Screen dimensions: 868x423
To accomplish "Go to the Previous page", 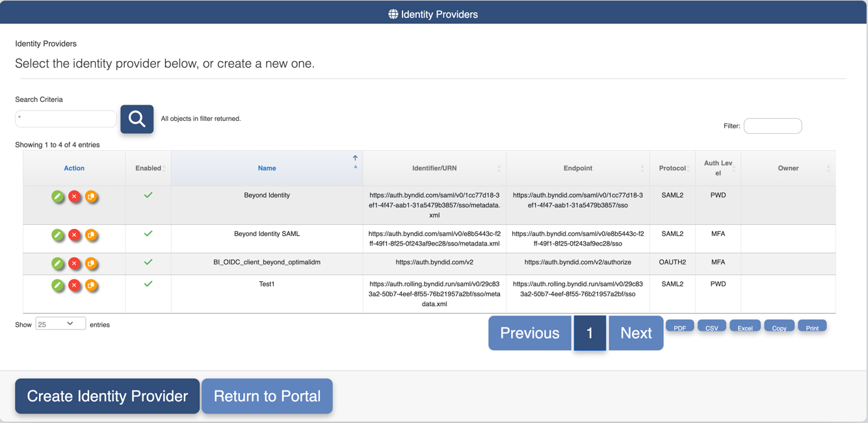I will coord(530,333).
